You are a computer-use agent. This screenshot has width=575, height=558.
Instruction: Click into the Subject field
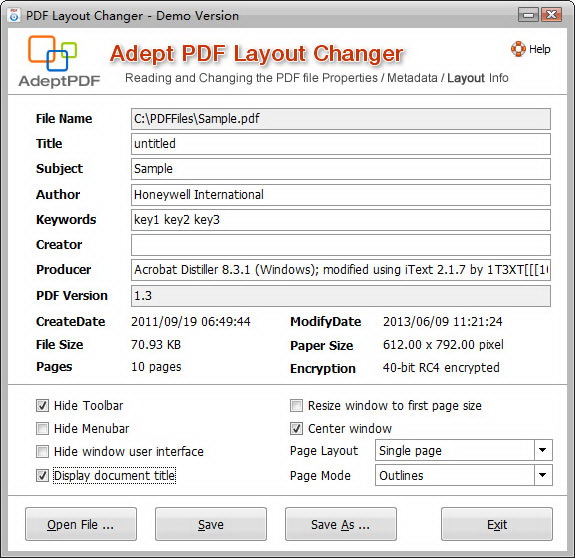click(341, 169)
